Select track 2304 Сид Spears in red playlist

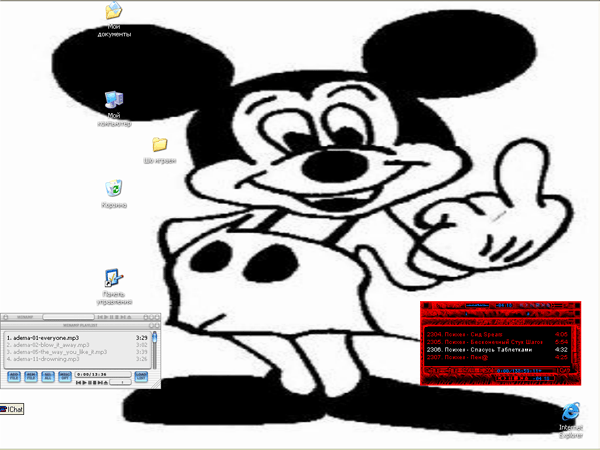click(x=497, y=334)
